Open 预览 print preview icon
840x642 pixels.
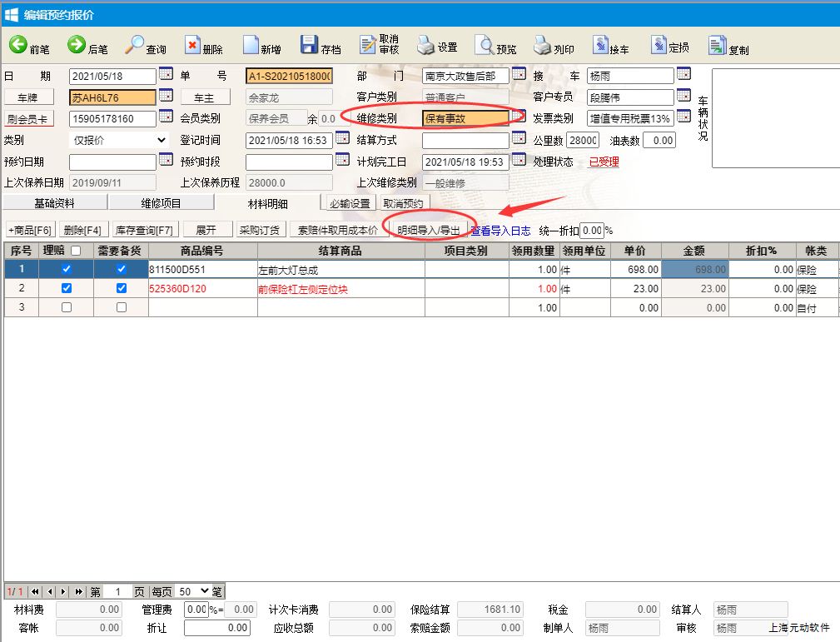coord(485,46)
